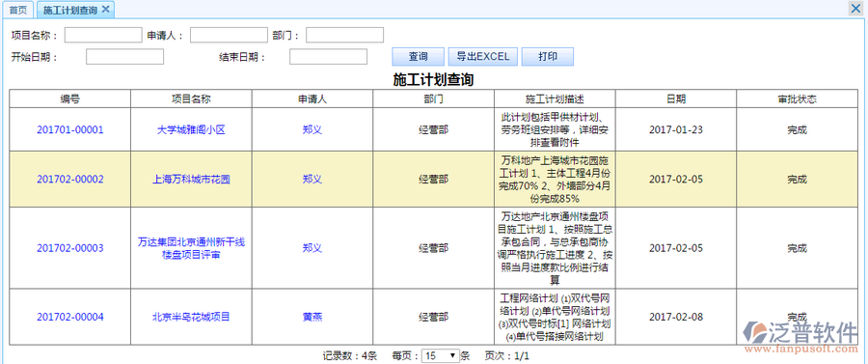Click the 打印 button
The image size is (868, 364).
[x=548, y=57]
